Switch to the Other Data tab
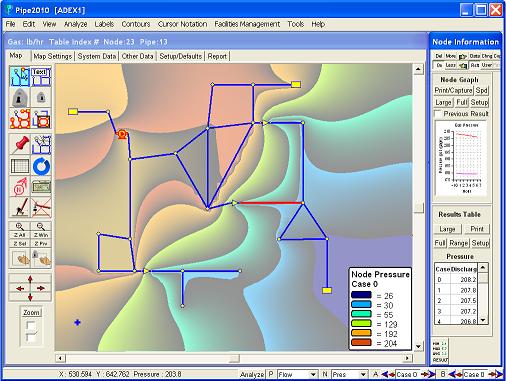506x381 pixels. click(137, 56)
